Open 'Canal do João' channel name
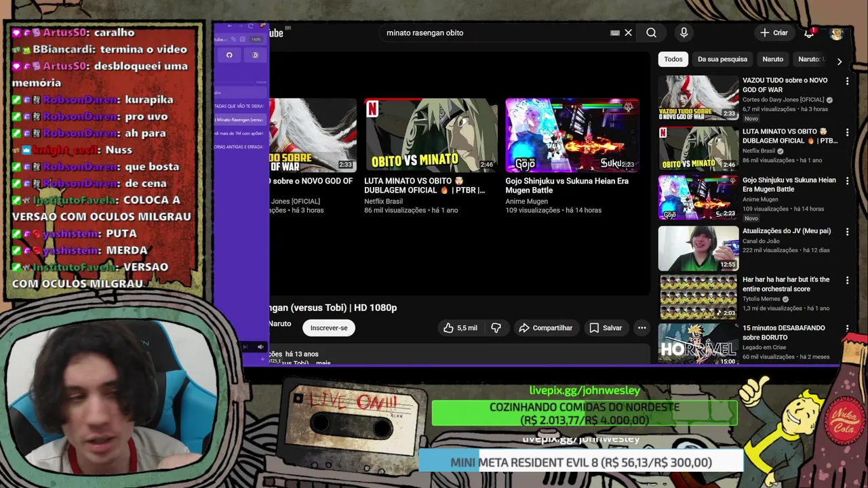The image size is (868, 488). pyautogui.click(x=761, y=241)
